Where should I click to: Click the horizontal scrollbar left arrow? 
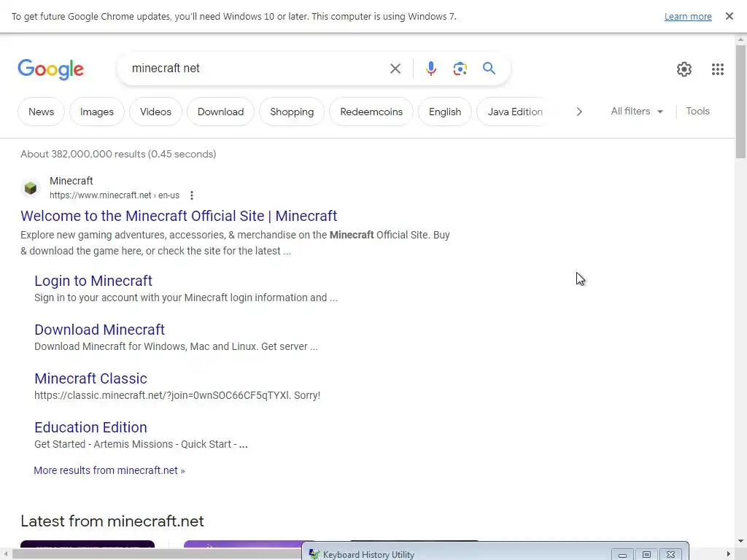tap(5, 554)
